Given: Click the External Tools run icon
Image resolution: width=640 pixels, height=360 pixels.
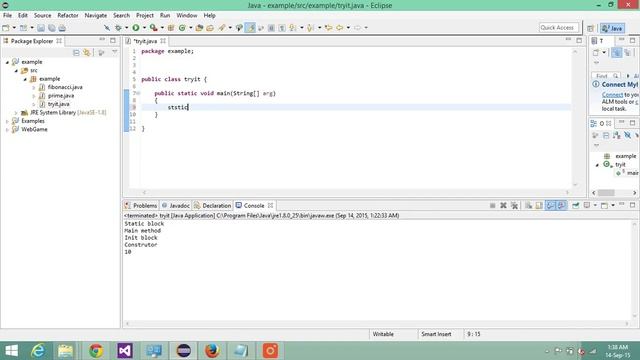Looking at the screenshot, I should pos(153,28).
